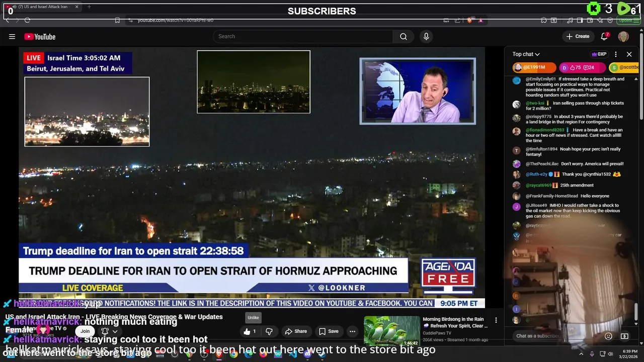Open more actions ellipsis under video

[x=352, y=331]
